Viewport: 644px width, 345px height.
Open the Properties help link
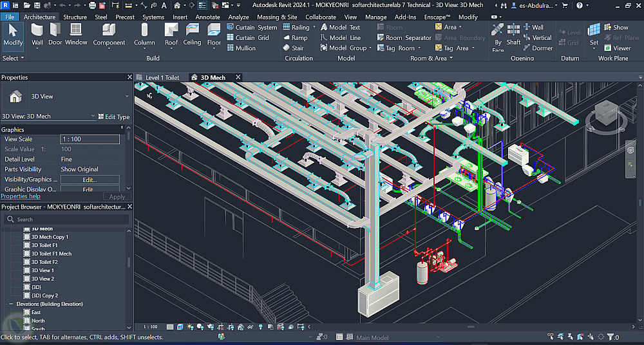[x=21, y=196]
